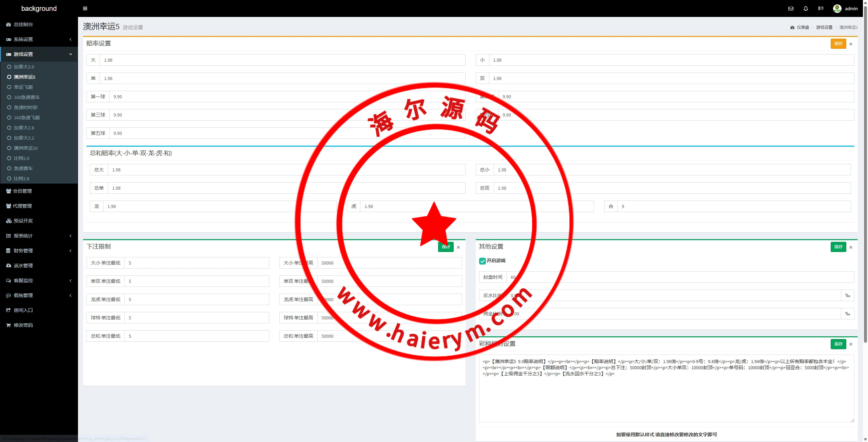The image size is (868, 442).
Task: Select 幸运飞艇 circle item in sidebar
Action: click(23, 87)
